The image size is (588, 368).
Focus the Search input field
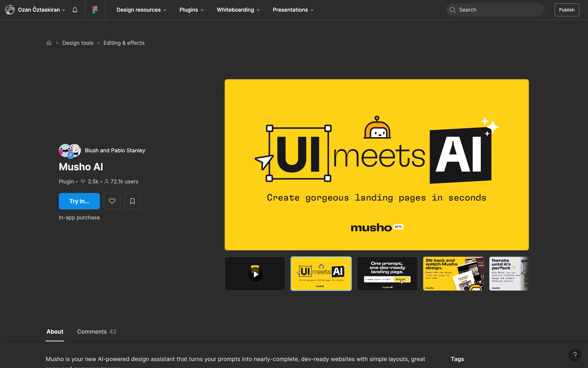click(x=495, y=10)
